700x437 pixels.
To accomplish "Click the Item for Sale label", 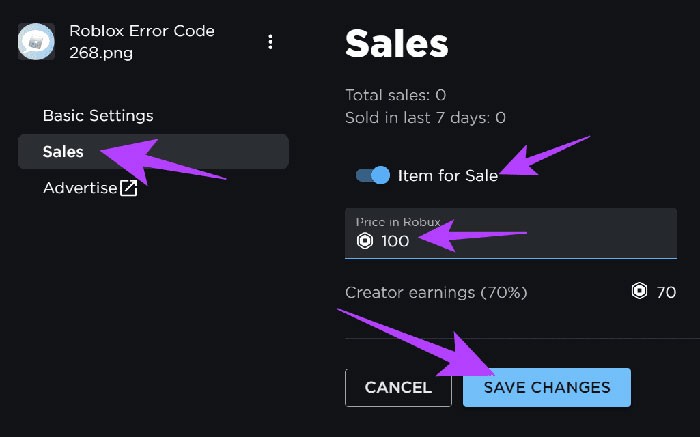I will [x=447, y=175].
